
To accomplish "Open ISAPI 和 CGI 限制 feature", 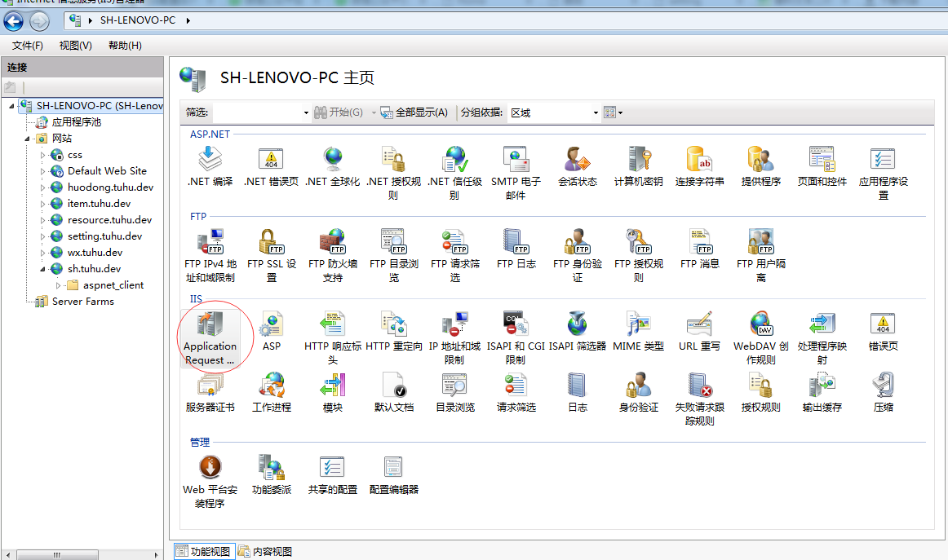I will [x=516, y=337].
